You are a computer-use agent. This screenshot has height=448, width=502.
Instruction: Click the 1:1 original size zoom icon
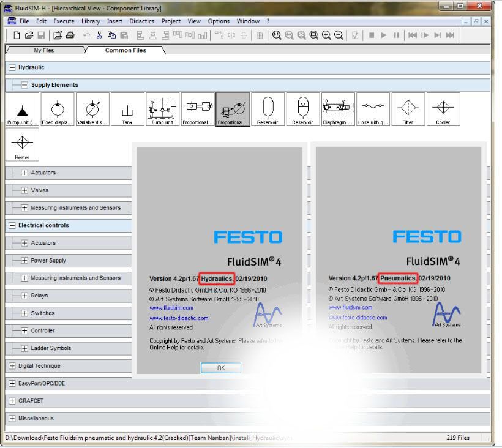click(x=277, y=35)
